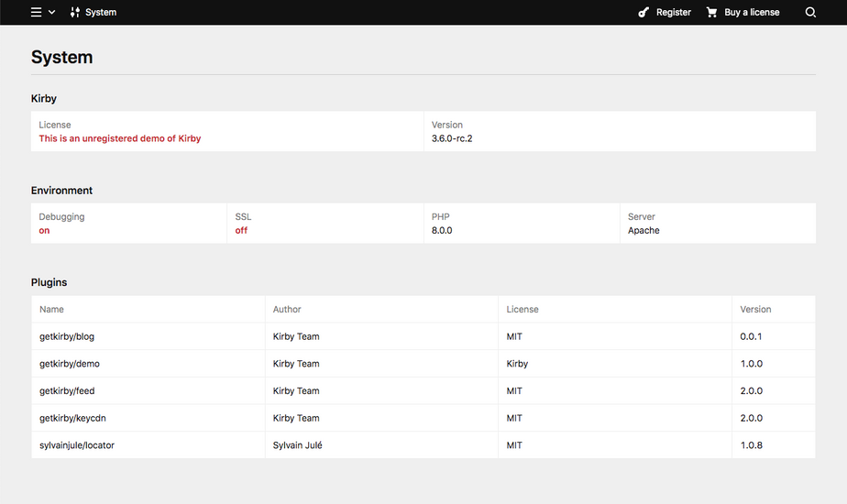This screenshot has height=504, width=847.
Task: Click the Register button text
Action: click(674, 13)
